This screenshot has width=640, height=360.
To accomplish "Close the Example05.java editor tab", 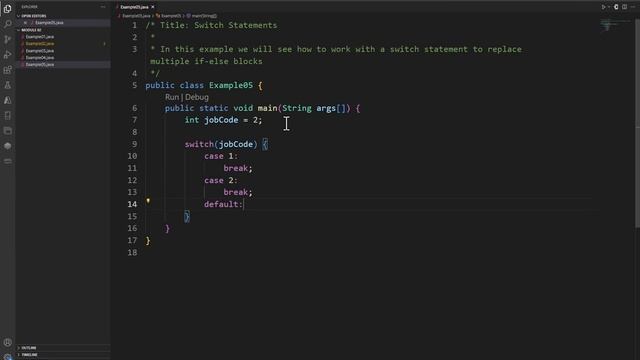I will (153, 7).
